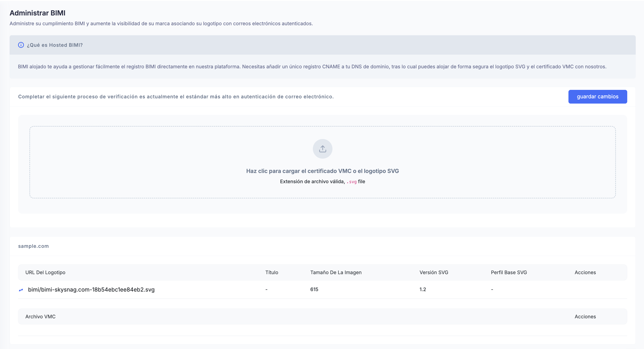The height and width of the screenshot is (349, 644).
Task: Click the .svg extension code label
Action: click(x=352, y=182)
